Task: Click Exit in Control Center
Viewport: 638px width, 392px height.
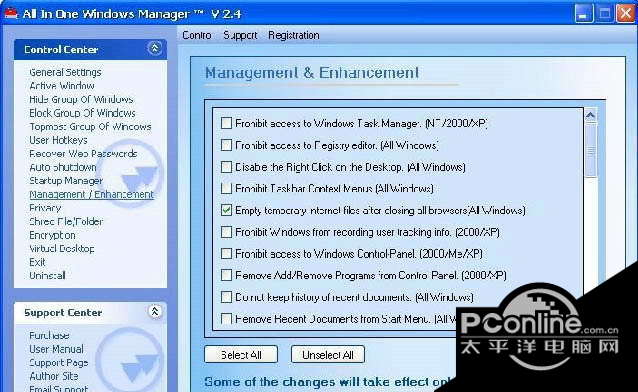Action: point(37,262)
